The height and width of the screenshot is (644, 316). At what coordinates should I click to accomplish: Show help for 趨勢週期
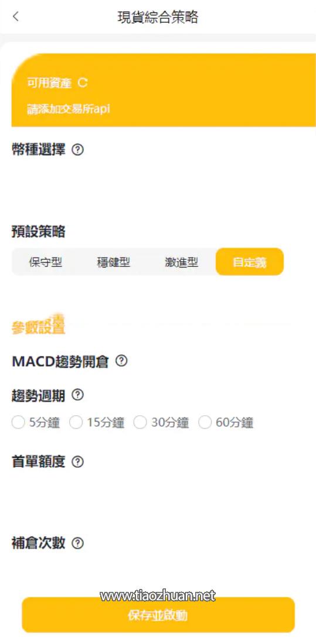point(78,395)
